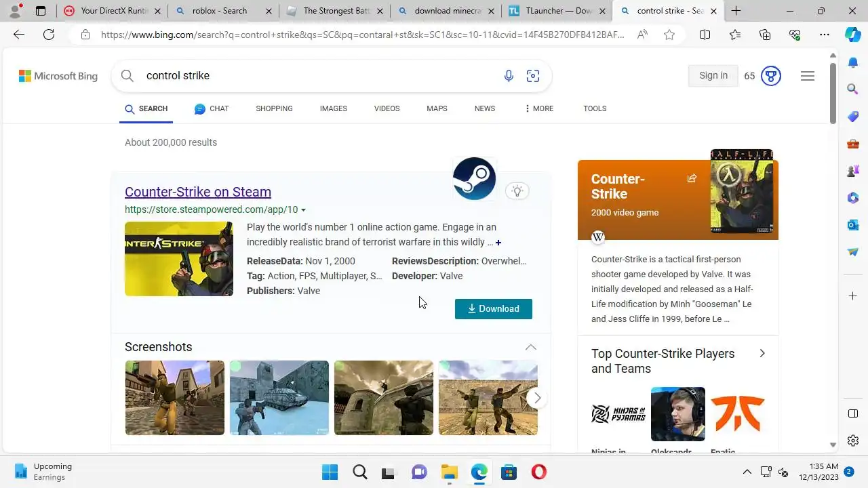Open the sidebar search icon
This screenshot has width=868, height=488.
click(853, 89)
